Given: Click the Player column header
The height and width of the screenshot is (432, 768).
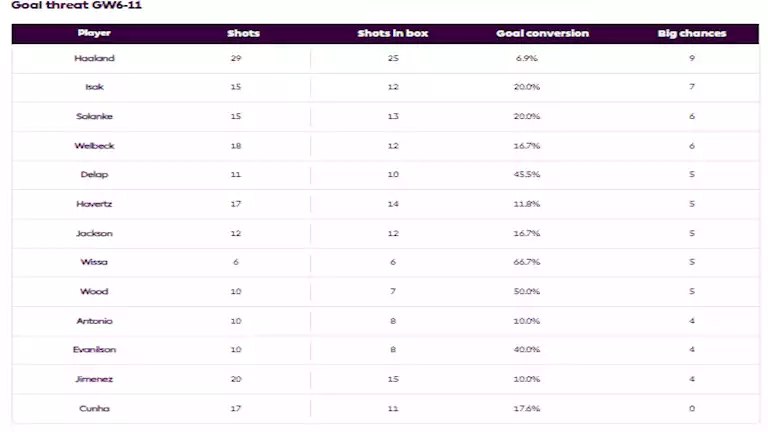Looking at the screenshot, I should (94, 33).
